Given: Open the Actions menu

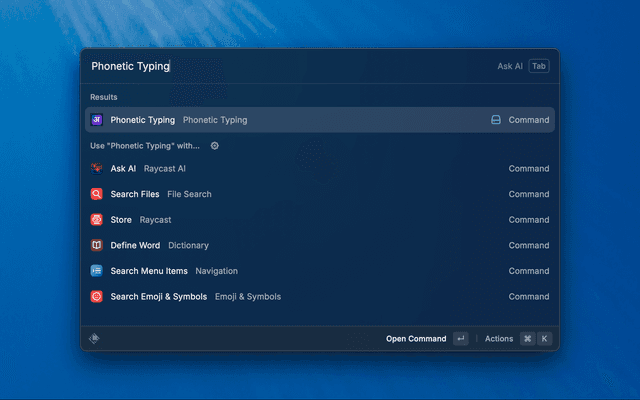Looking at the screenshot, I should 499,339.
